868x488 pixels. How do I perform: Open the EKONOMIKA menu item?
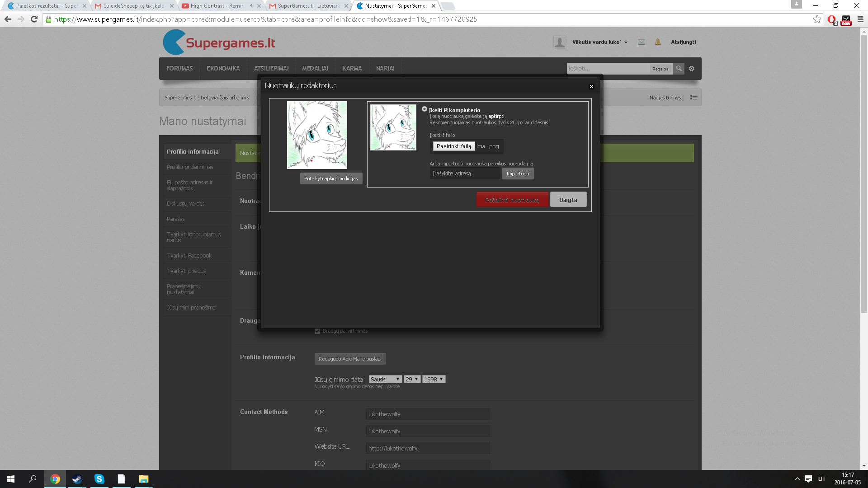click(x=223, y=68)
